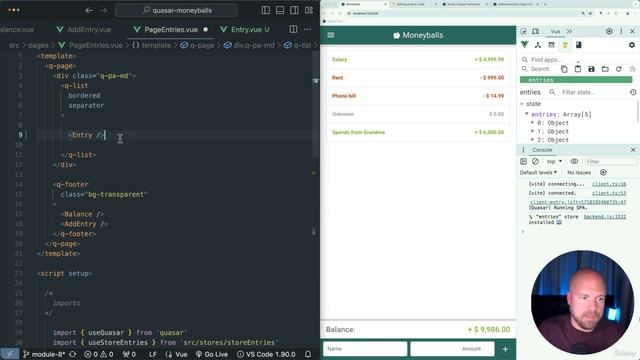Open the editor's more actions menu
Image resolution: width=640 pixels, height=360 pixels.
(307, 29)
